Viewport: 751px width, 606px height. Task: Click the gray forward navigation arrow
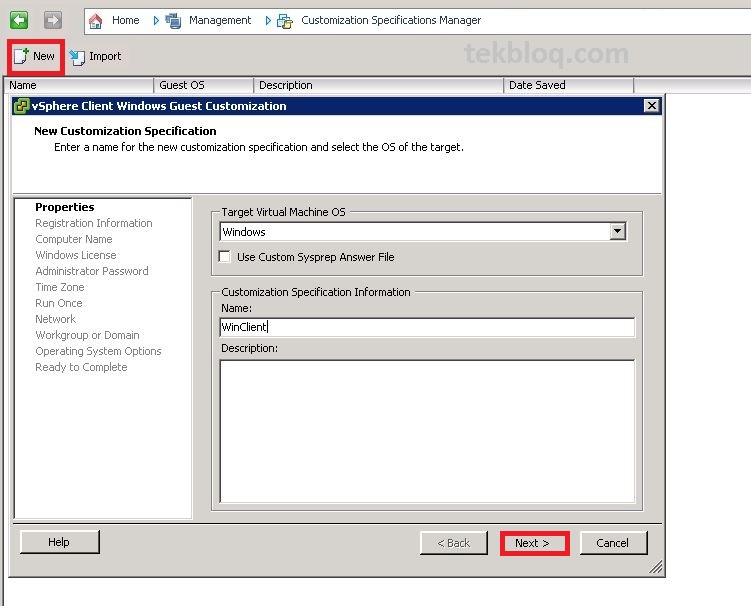coord(53,20)
